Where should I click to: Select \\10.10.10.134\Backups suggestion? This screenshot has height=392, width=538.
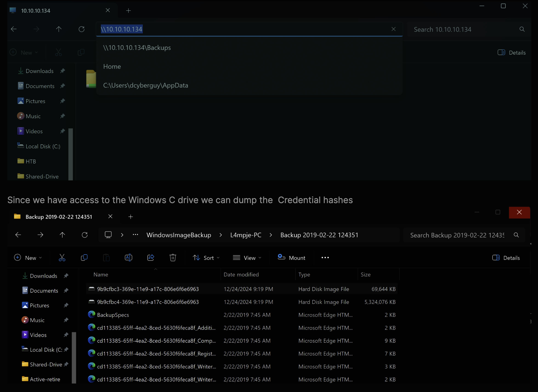(137, 48)
